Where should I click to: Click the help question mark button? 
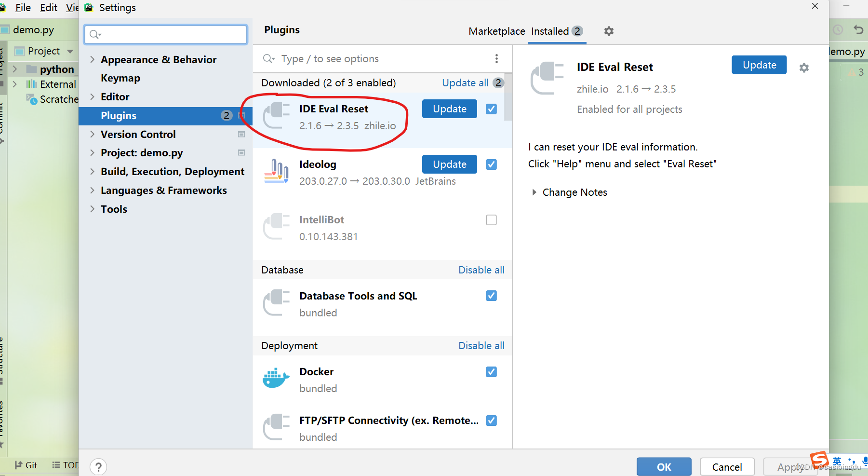point(98,467)
